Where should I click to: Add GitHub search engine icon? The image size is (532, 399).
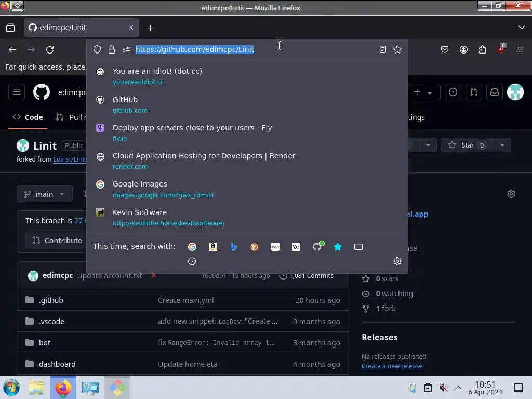click(318, 246)
